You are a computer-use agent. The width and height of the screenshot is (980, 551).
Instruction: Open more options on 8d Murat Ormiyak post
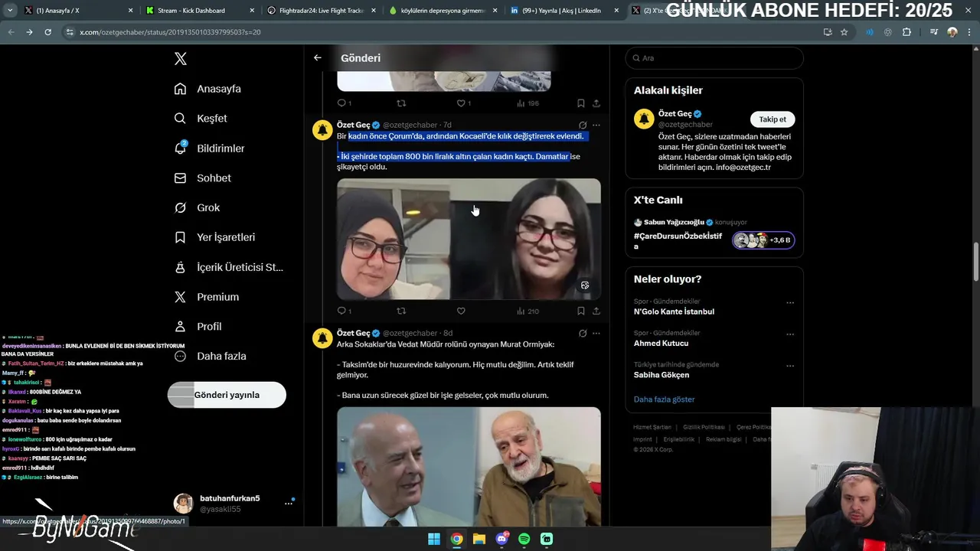(x=596, y=333)
